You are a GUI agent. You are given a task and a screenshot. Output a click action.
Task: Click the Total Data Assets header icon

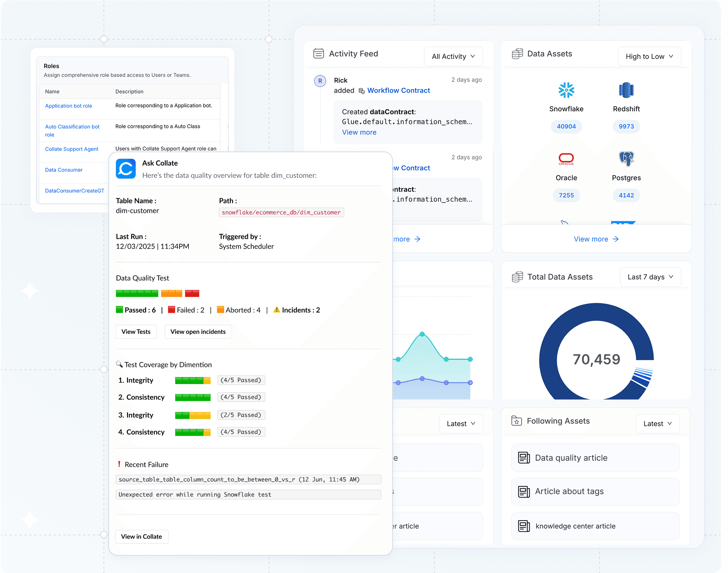517,277
